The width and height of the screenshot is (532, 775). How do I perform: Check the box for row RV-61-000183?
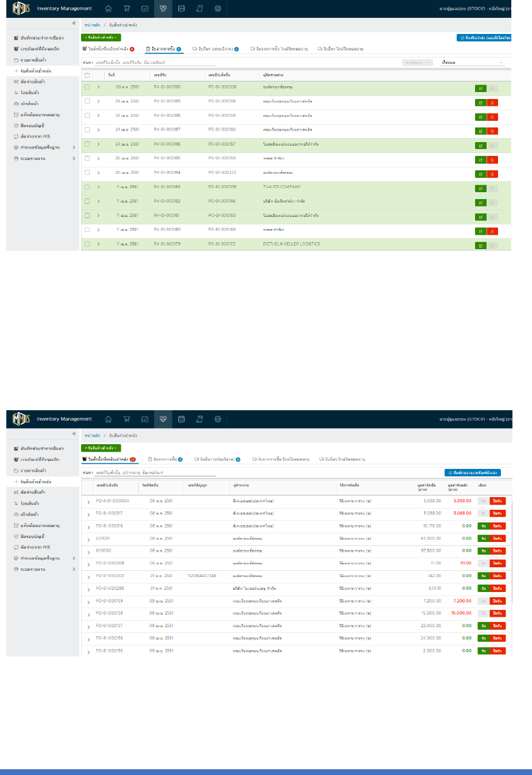point(87,187)
